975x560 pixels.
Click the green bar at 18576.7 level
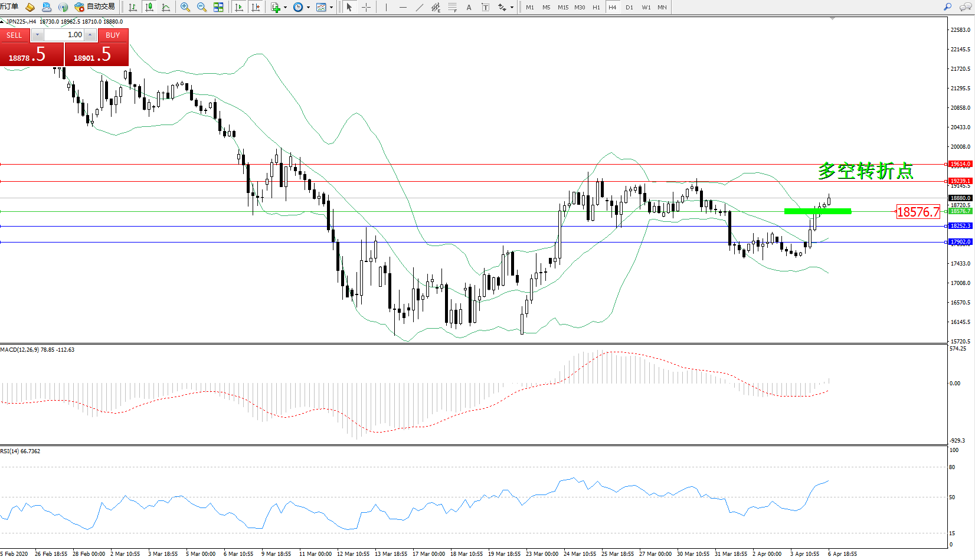pyautogui.click(x=817, y=211)
